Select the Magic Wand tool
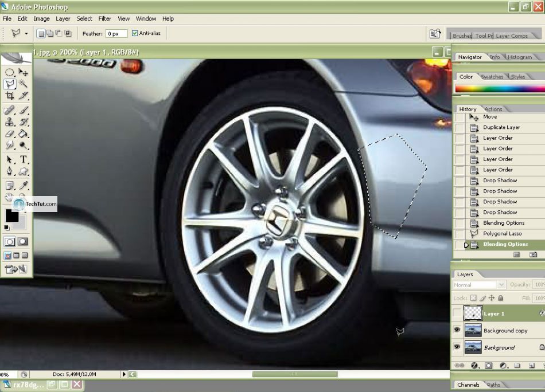The image size is (545, 392). click(x=24, y=84)
